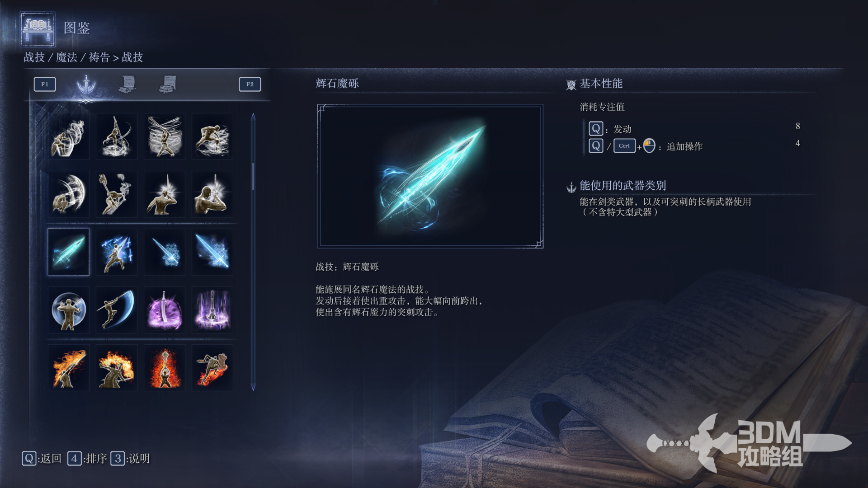868x488 pixels.
Task: Switch to the second scroll category tab
Action: 168,84
